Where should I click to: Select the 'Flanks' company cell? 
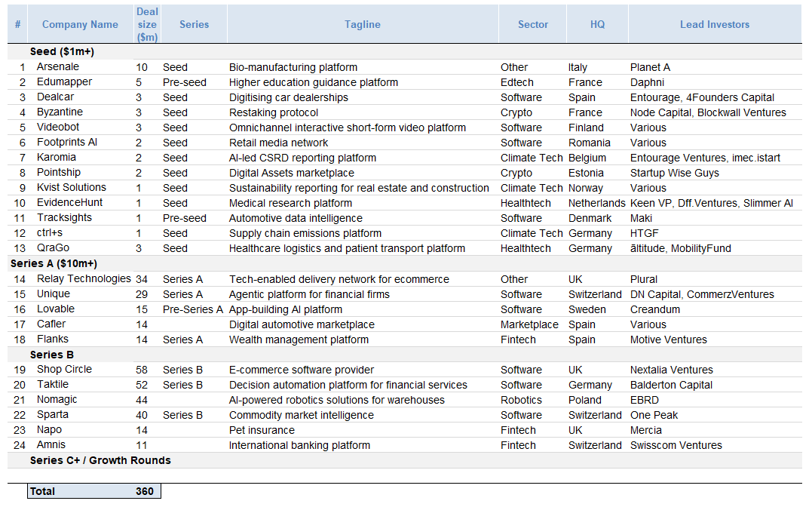(x=52, y=339)
